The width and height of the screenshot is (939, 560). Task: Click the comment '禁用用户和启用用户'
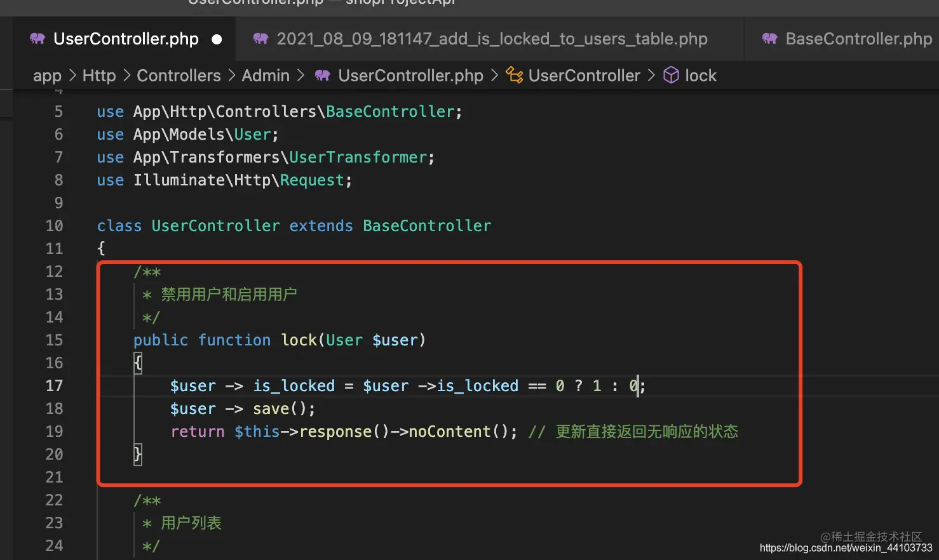click(x=229, y=295)
